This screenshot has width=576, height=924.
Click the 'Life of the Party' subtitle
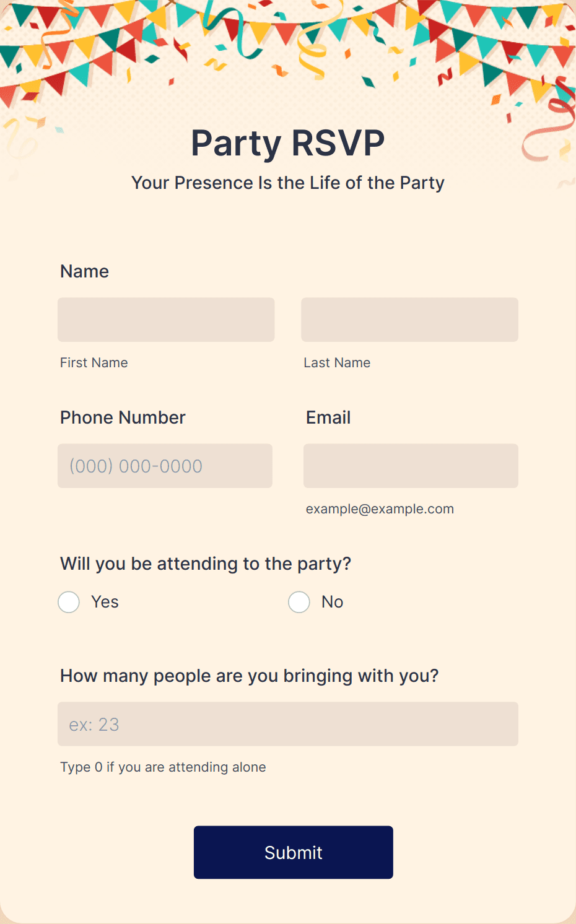pyautogui.click(x=288, y=183)
